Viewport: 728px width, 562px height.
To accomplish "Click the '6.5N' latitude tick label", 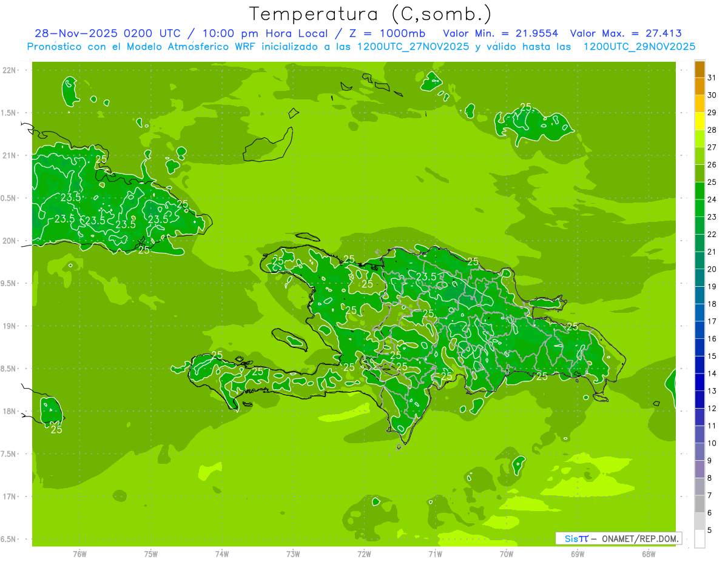I will coord(9,539).
